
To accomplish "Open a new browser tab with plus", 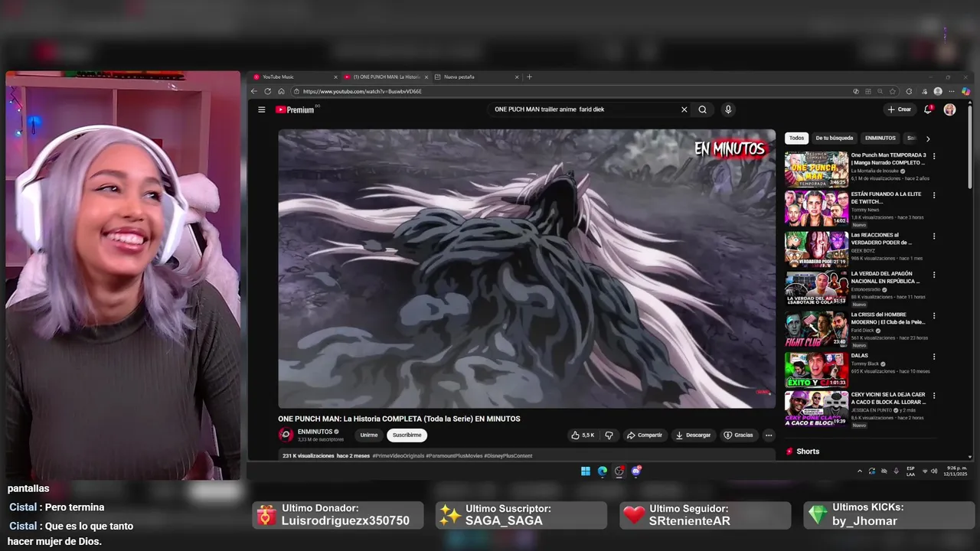I will (529, 77).
